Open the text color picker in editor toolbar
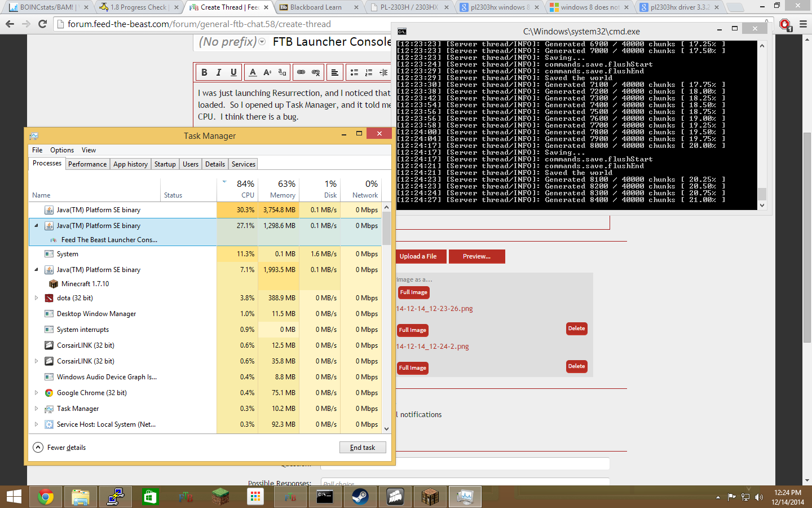 [x=253, y=72]
